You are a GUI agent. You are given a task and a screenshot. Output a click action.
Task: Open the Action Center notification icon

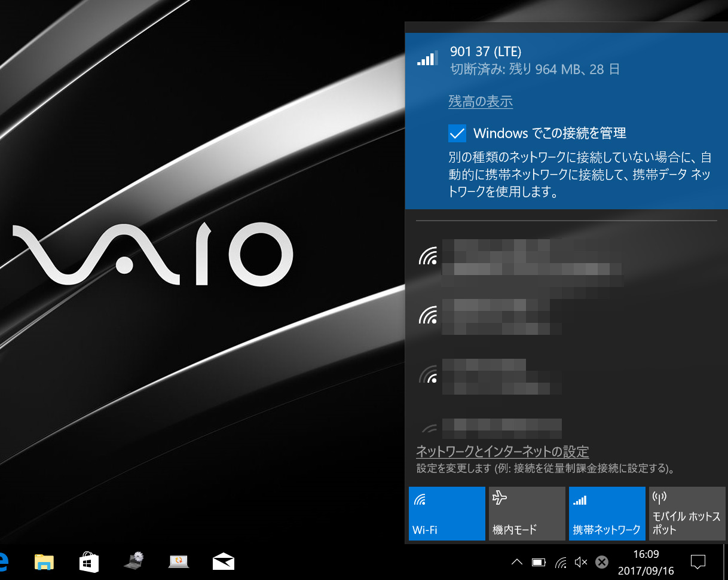pos(698,562)
